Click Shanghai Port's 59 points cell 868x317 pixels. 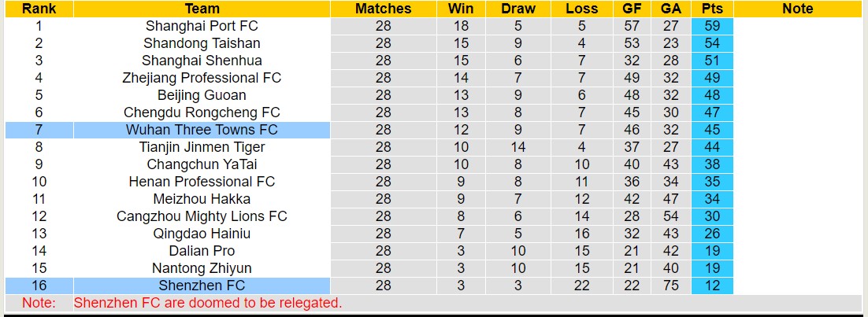[x=713, y=26]
